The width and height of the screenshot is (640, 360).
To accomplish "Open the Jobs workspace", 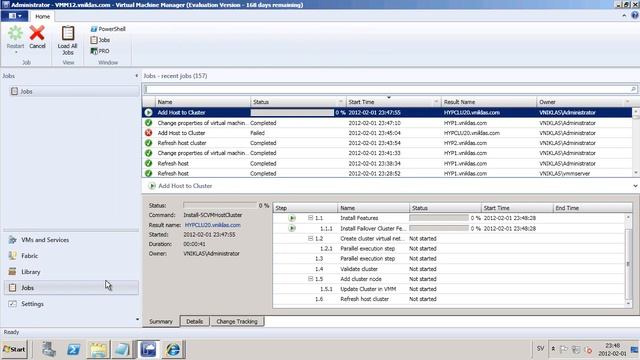I will tap(71, 288).
